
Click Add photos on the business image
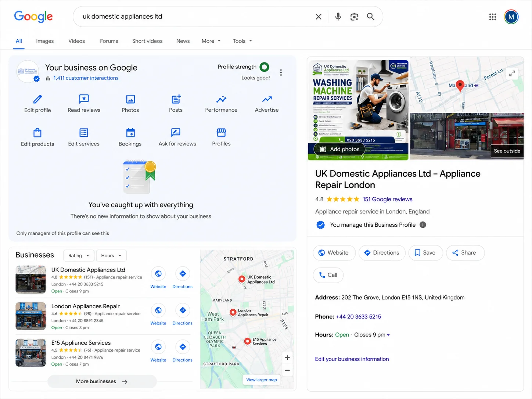pos(339,149)
